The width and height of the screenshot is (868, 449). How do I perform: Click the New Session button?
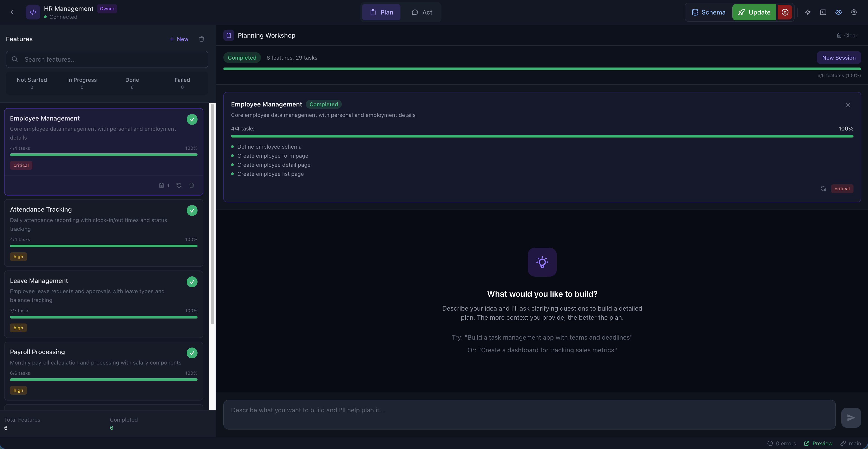(838, 58)
